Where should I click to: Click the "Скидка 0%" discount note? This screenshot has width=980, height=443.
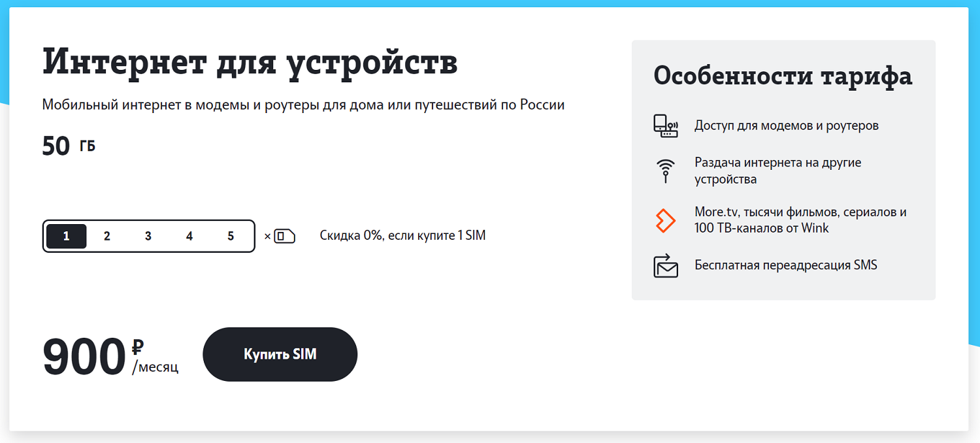[x=402, y=236]
